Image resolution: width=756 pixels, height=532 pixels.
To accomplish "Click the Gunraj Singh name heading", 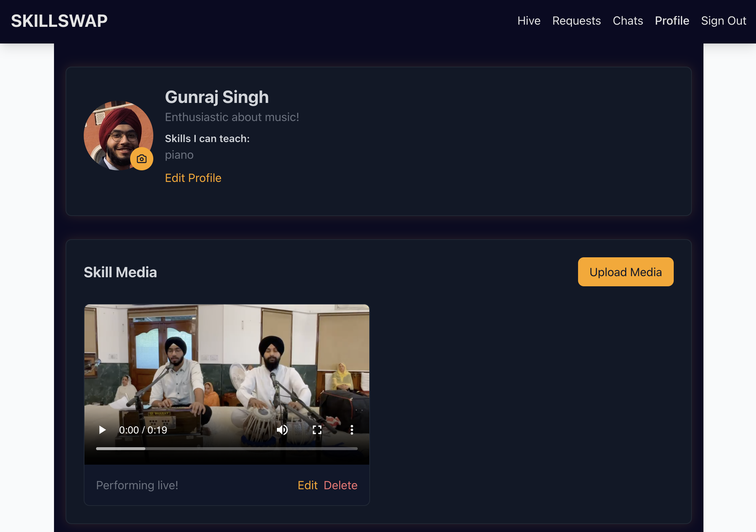I will pyautogui.click(x=217, y=97).
